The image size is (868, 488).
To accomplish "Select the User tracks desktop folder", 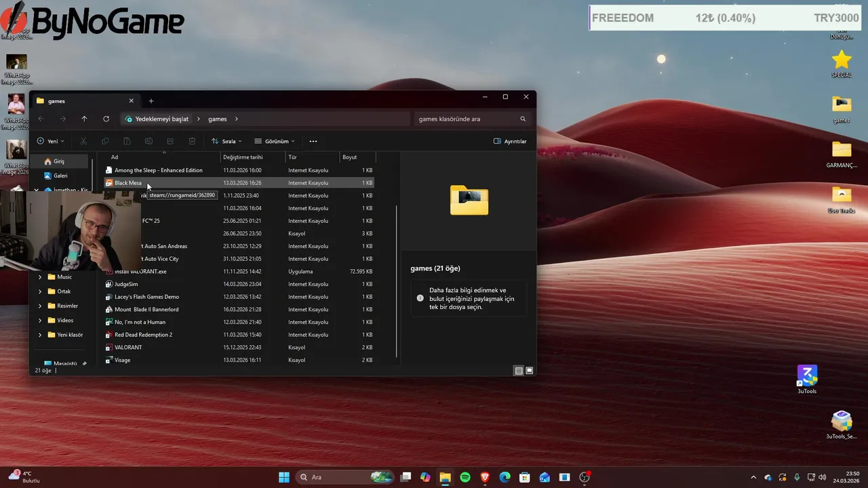I will [842, 200].
